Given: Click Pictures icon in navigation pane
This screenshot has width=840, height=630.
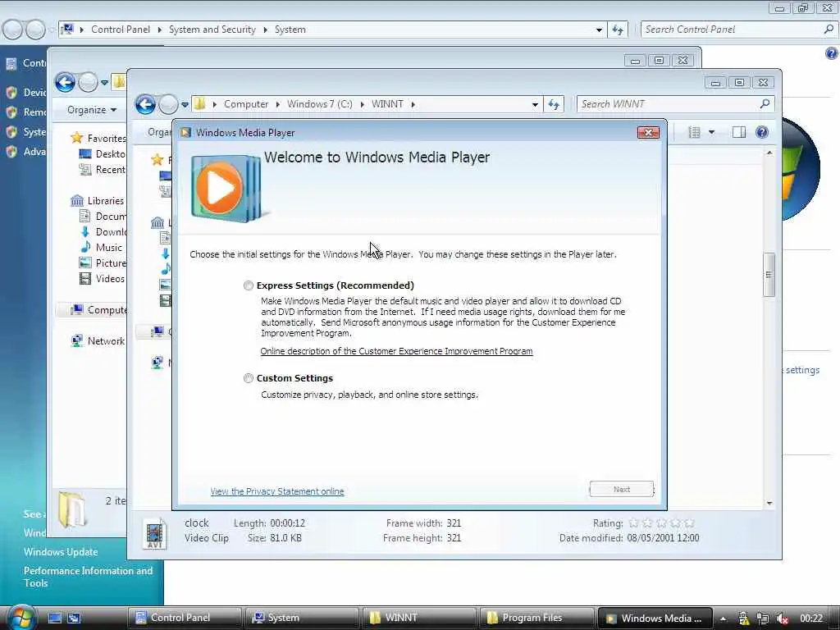Looking at the screenshot, I should click(84, 263).
